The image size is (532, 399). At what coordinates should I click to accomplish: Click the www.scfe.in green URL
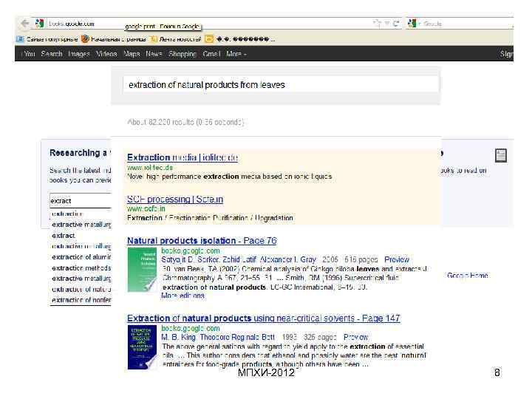pos(146,208)
